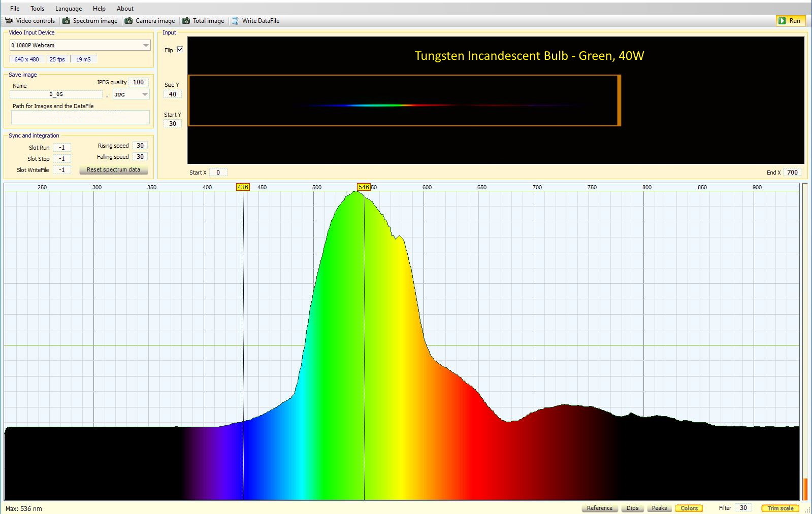Toggle the Reference button
The width and height of the screenshot is (812, 514).
coord(600,508)
